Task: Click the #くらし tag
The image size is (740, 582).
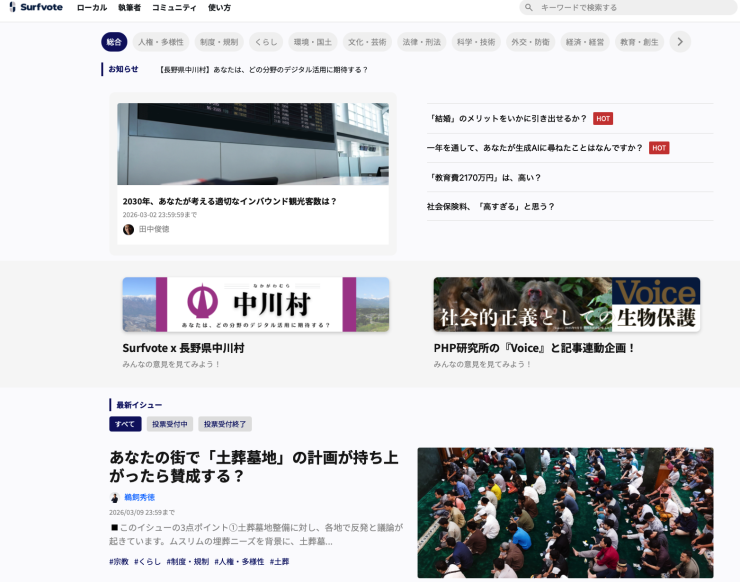Action: (x=147, y=562)
